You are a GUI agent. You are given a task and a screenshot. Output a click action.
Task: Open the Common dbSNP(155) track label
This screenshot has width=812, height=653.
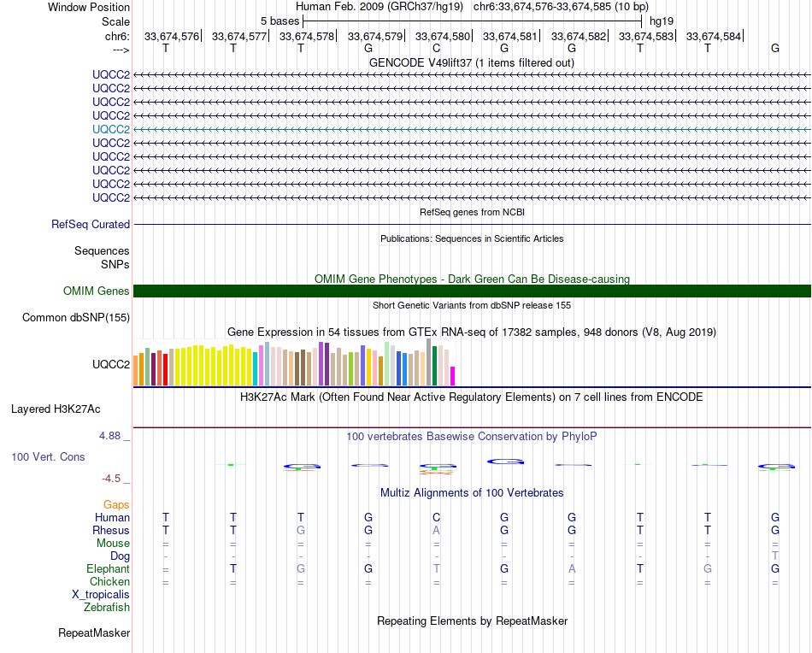coord(76,317)
